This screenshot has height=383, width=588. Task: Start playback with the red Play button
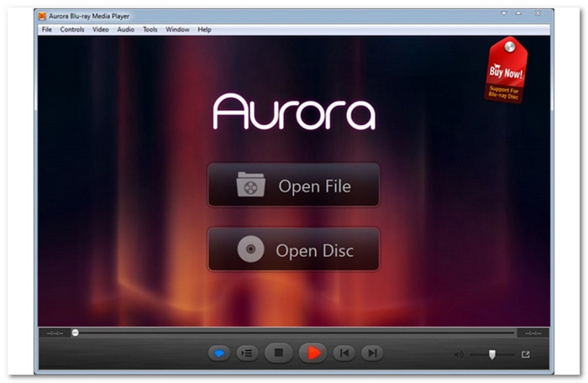[x=312, y=353]
